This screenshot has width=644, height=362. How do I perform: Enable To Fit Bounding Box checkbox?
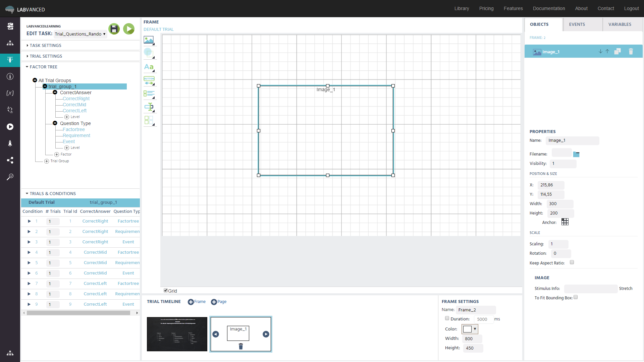[x=576, y=297]
